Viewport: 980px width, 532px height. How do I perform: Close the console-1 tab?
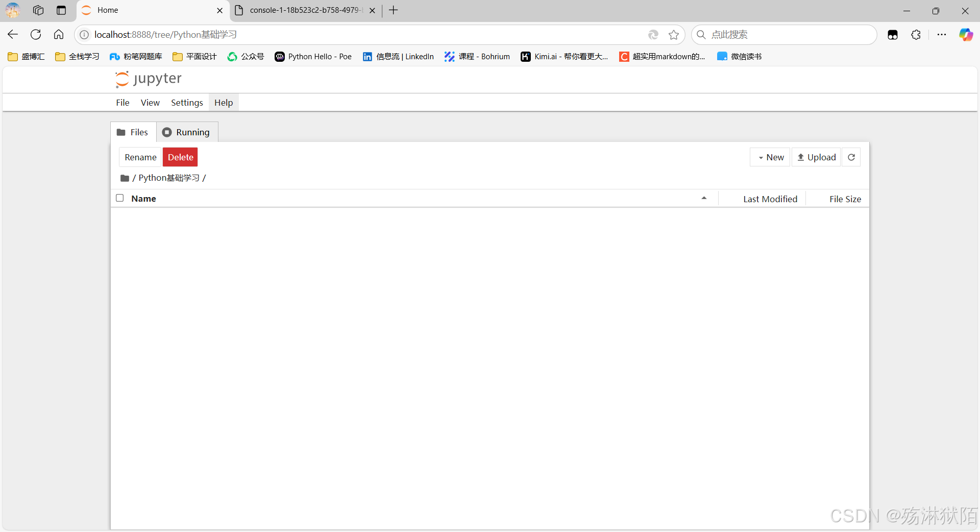coord(373,10)
